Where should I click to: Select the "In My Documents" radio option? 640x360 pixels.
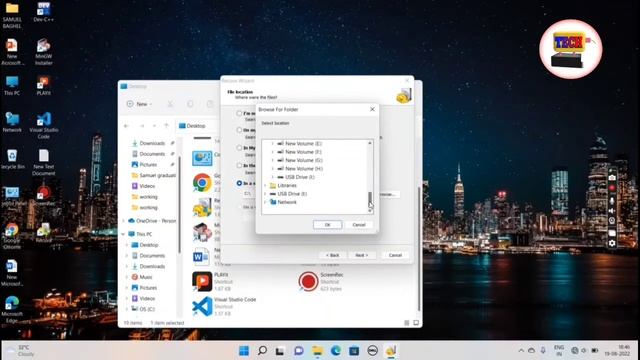[239, 148]
